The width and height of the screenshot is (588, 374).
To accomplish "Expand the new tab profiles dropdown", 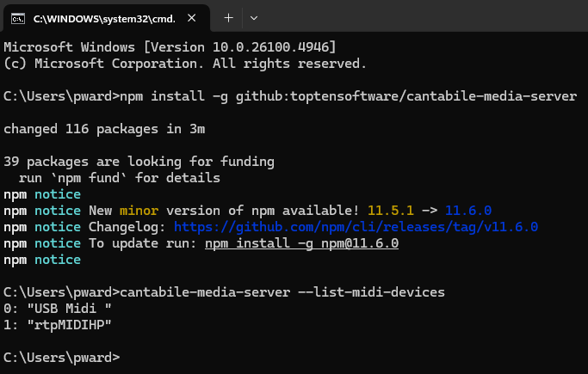I will pos(253,17).
